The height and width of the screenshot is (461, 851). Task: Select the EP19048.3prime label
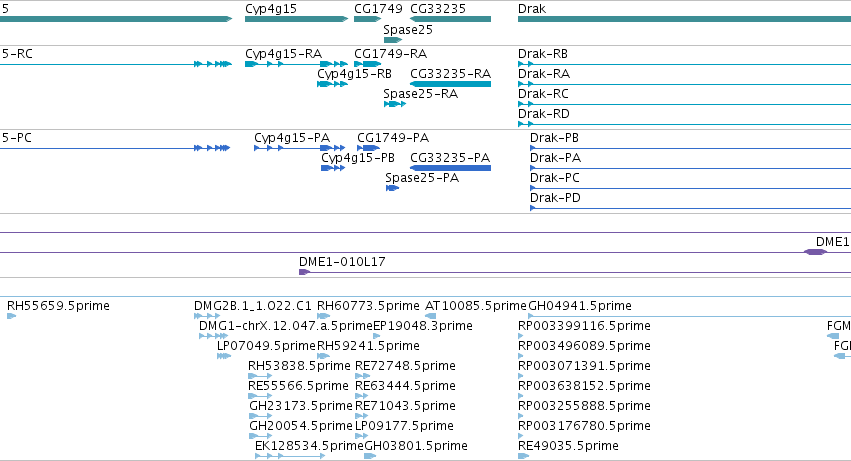[x=423, y=326]
